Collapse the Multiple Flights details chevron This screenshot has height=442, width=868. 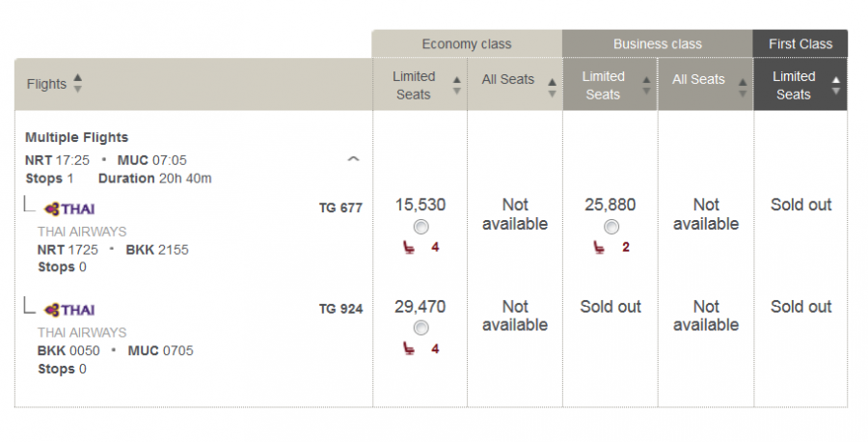click(x=354, y=159)
